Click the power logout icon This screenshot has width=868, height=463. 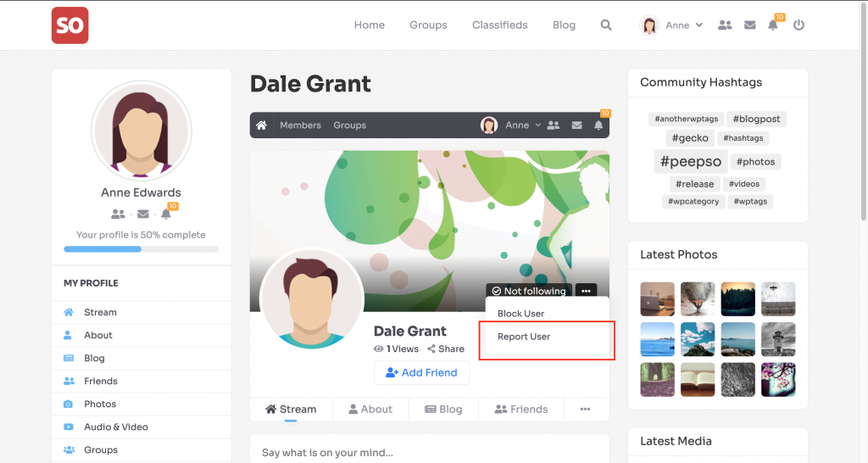coord(798,25)
